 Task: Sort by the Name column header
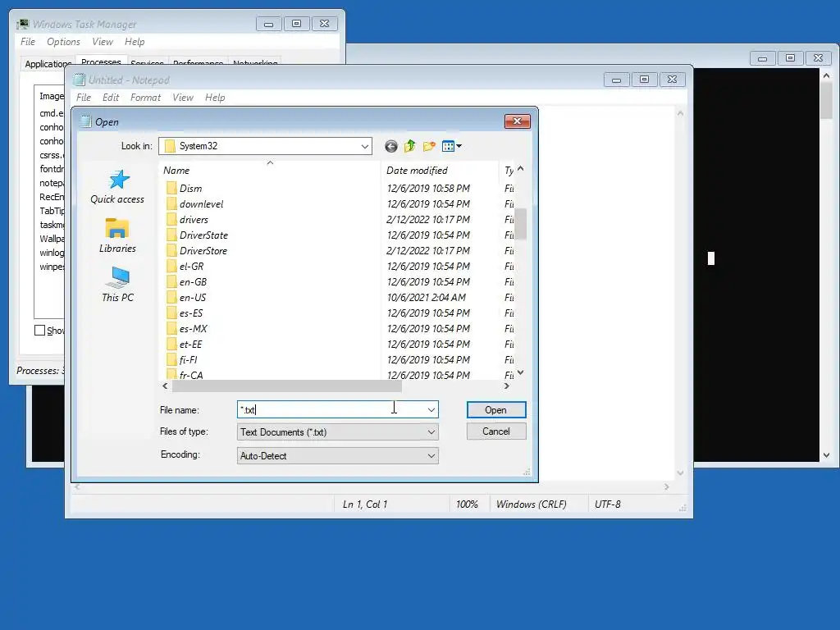point(271,170)
